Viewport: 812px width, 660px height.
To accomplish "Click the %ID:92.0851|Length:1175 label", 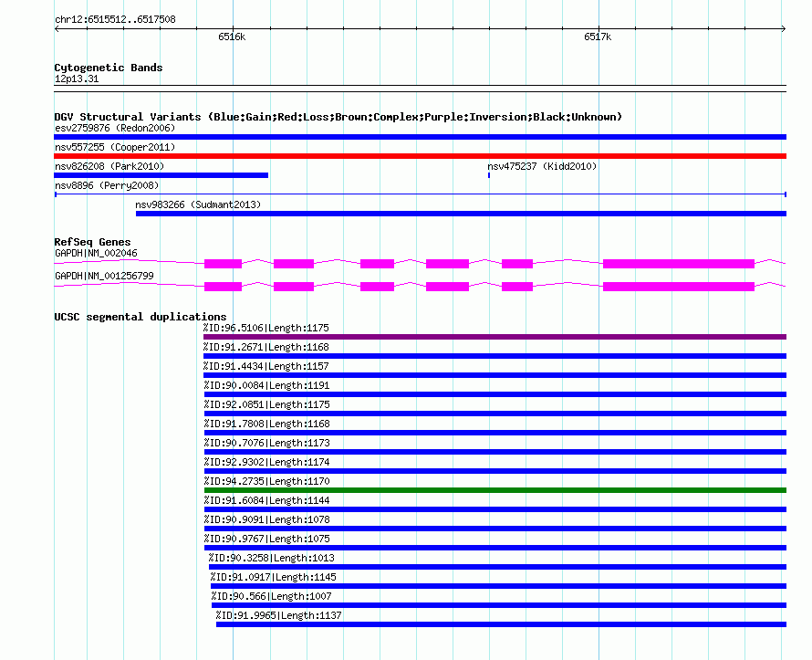I will point(266,404).
